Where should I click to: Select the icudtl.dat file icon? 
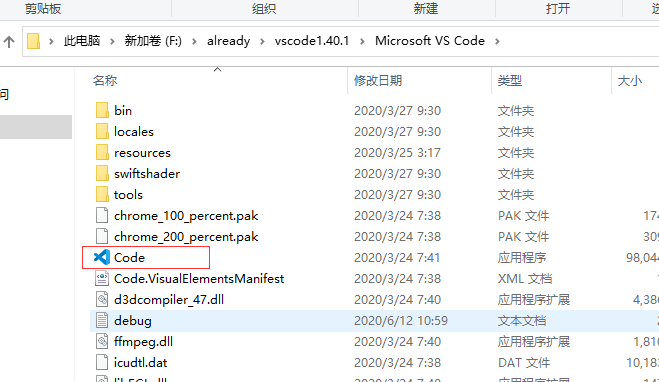click(x=102, y=363)
